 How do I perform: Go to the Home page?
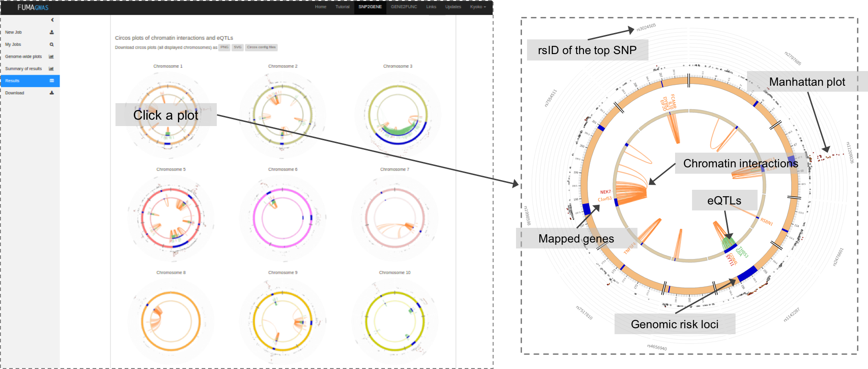[x=321, y=7]
